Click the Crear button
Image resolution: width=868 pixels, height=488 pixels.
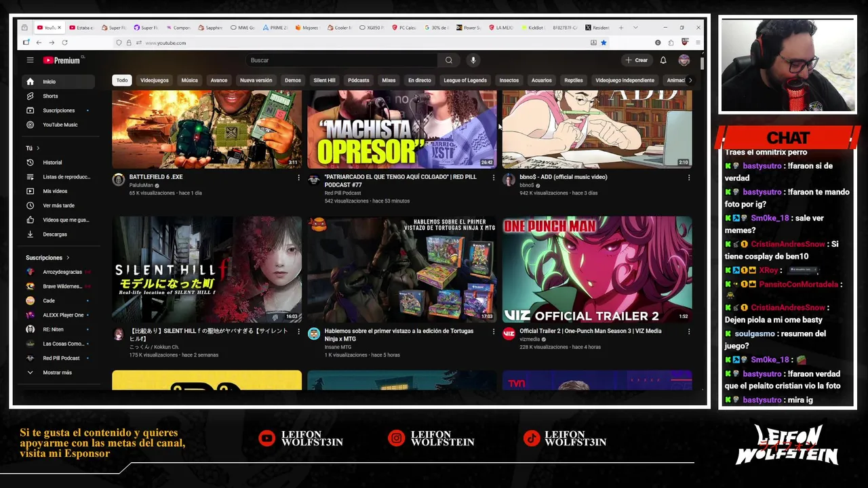coord(637,60)
